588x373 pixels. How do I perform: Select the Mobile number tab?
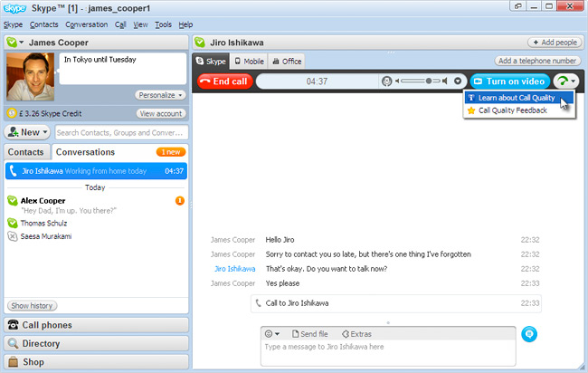coord(249,62)
